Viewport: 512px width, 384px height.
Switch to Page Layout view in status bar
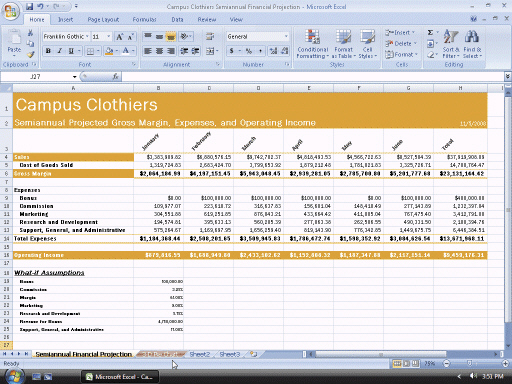pos(406,364)
